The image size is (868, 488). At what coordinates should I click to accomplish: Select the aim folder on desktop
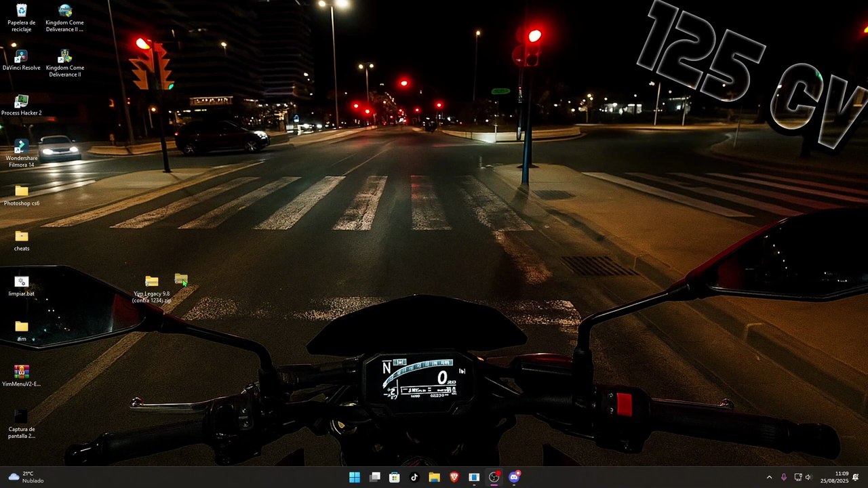(22, 331)
